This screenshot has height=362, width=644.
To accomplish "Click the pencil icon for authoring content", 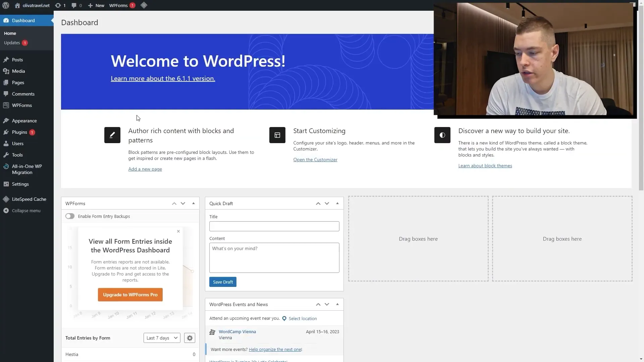I will (x=112, y=135).
